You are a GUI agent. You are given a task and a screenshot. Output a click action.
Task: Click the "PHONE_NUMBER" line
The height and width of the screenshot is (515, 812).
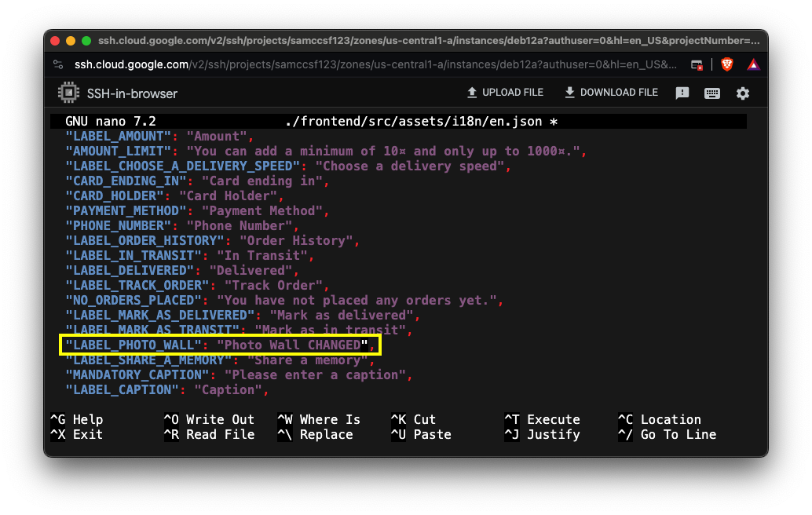(182, 226)
